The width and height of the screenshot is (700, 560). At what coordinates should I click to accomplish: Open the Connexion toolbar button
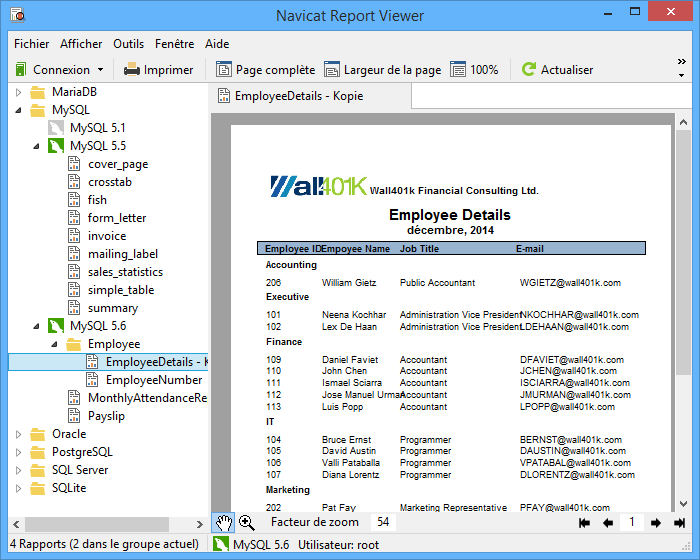coord(52,70)
